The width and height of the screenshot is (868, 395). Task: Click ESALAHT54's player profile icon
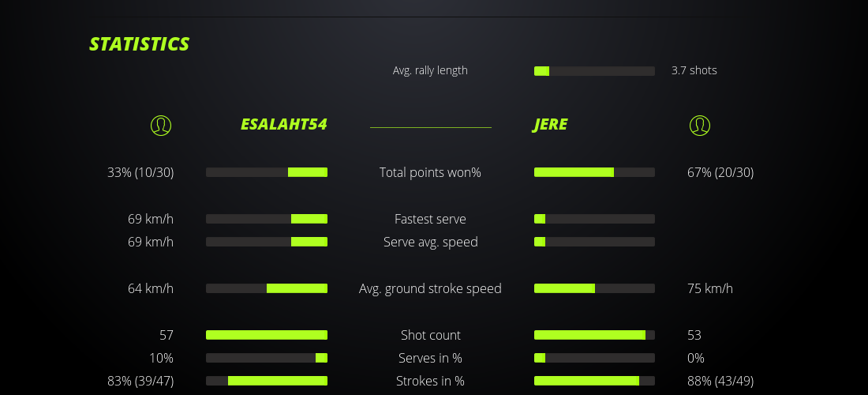pyautogui.click(x=161, y=125)
